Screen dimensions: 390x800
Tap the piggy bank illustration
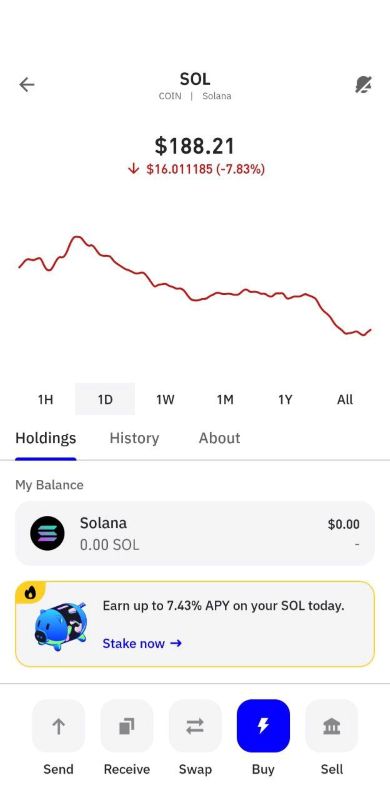[x=61, y=626]
